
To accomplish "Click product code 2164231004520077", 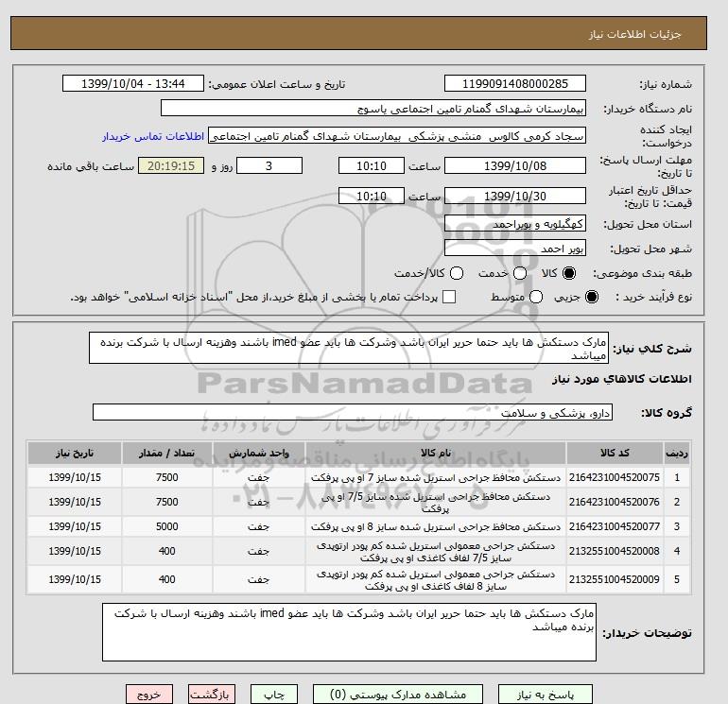I will click(x=615, y=526).
